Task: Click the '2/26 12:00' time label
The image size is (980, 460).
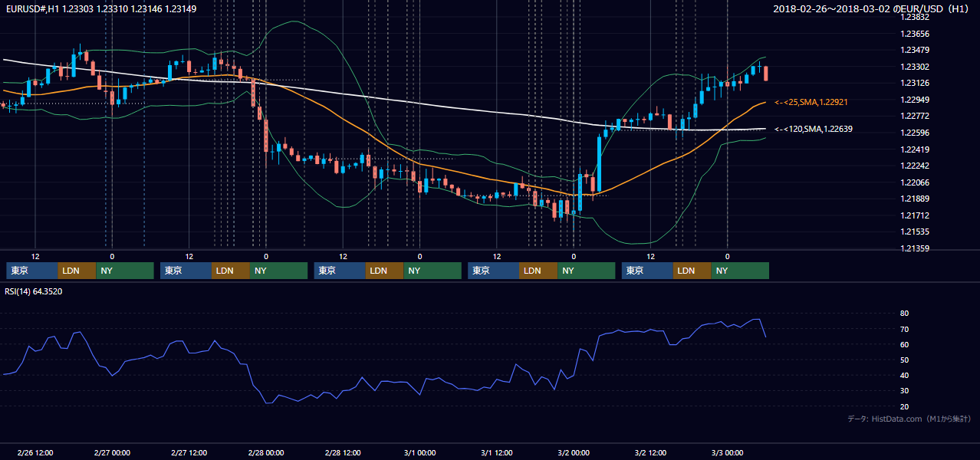Action: tap(35, 453)
